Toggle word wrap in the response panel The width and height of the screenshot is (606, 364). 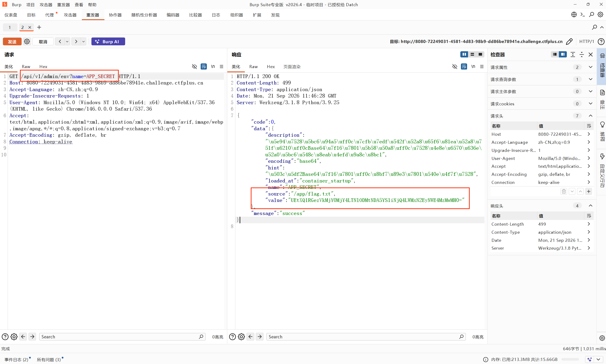[x=464, y=66]
